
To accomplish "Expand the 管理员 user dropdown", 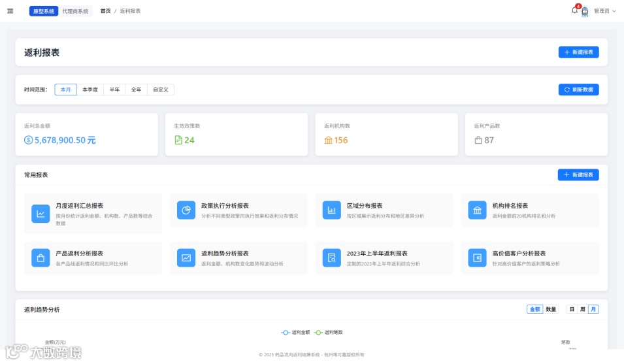I will pos(605,11).
